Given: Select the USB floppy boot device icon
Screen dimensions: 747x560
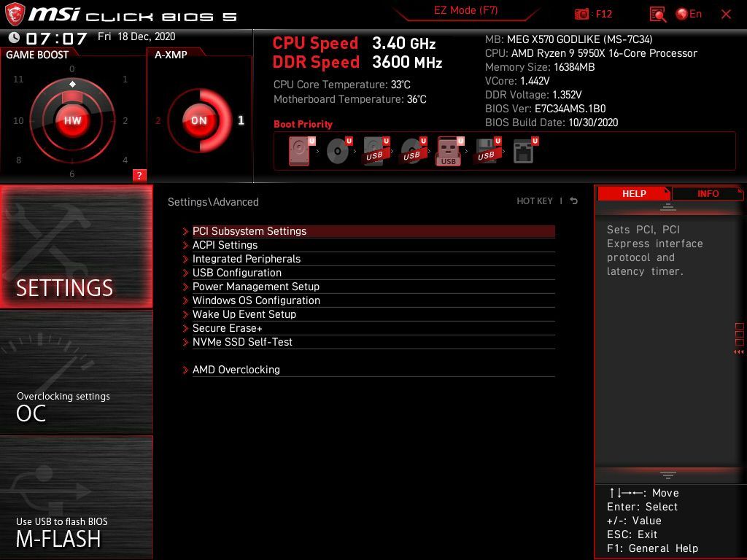Looking at the screenshot, I should point(487,152).
